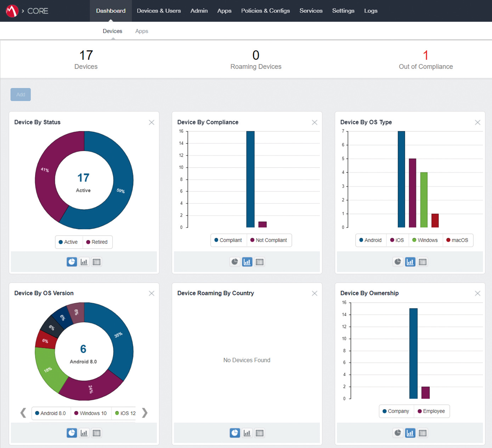Close the Device By Compliance widget

click(x=315, y=122)
